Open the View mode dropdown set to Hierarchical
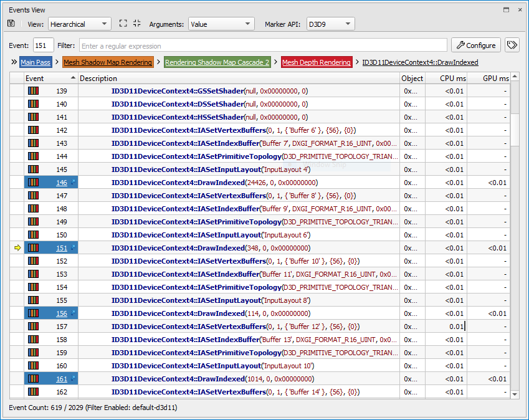Image resolution: width=529 pixels, height=420 pixels. click(x=79, y=24)
